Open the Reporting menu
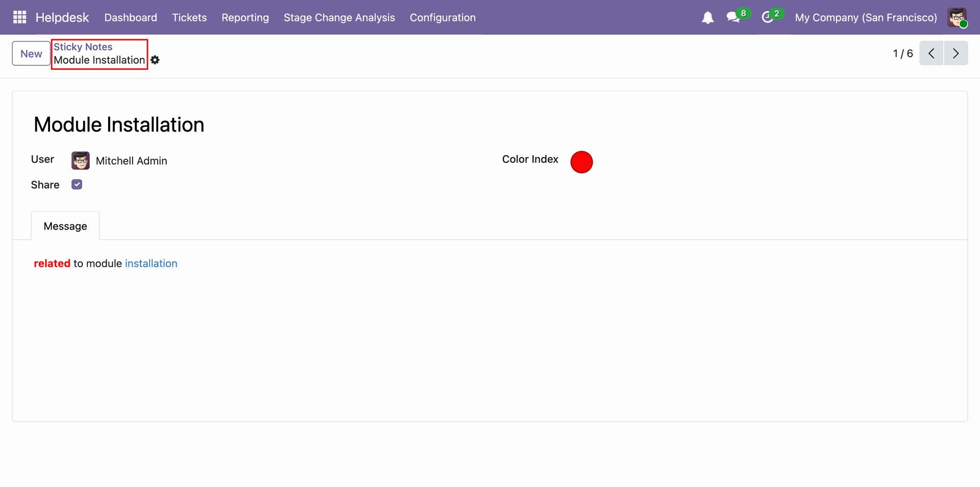Viewport: 980px width, 487px height. pyautogui.click(x=245, y=17)
